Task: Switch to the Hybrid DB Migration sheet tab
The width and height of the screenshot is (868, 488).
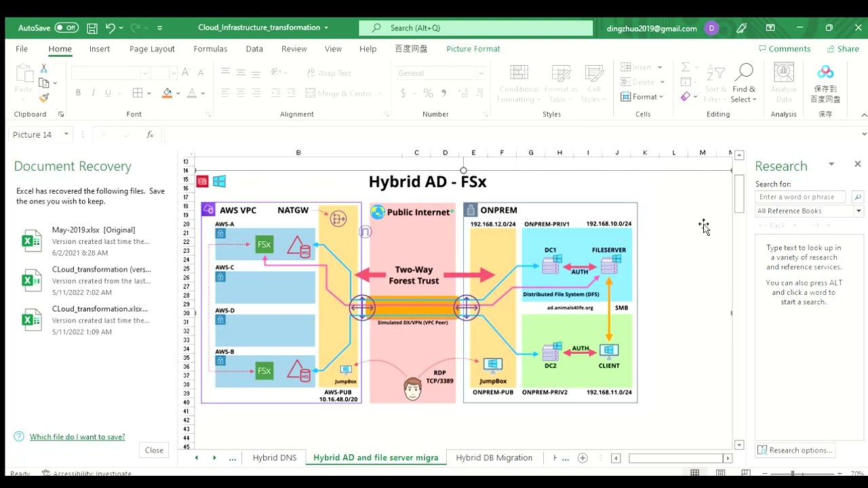Action: (494, 457)
